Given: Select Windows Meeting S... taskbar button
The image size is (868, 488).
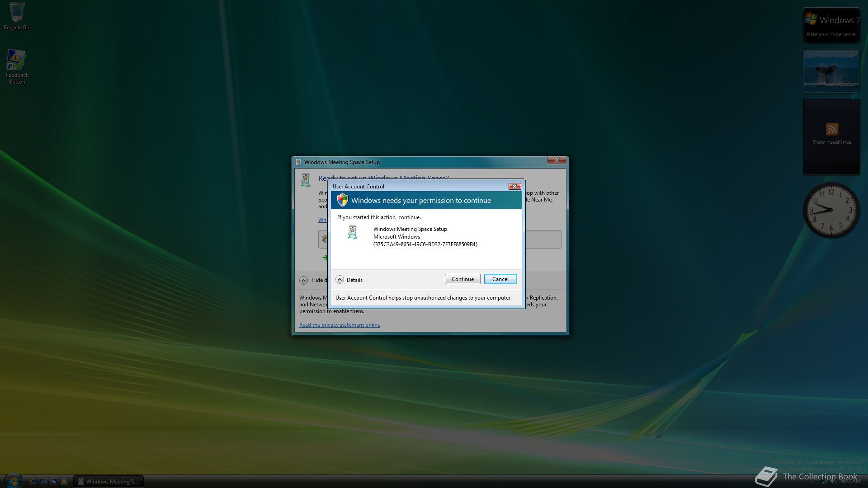Looking at the screenshot, I should click(108, 482).
